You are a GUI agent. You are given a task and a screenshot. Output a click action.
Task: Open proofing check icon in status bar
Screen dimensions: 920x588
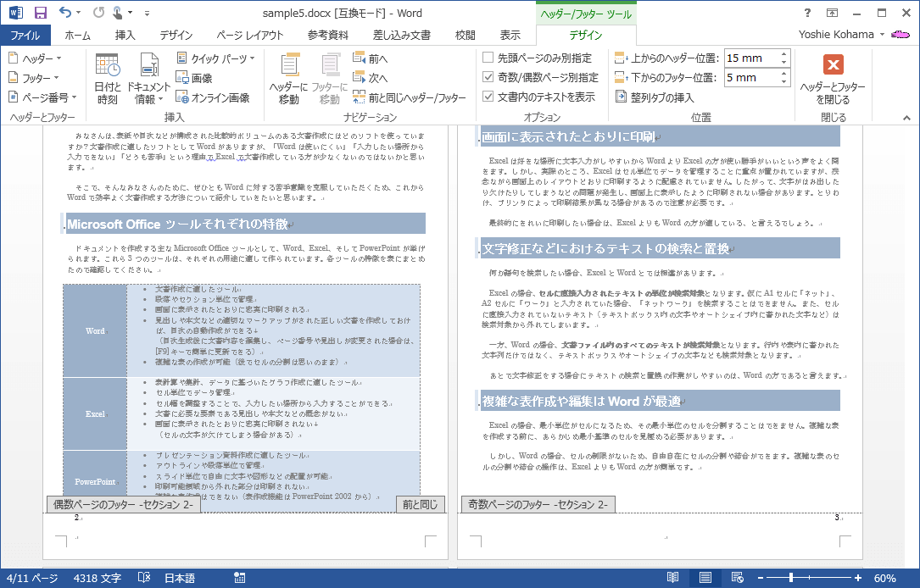144,578
